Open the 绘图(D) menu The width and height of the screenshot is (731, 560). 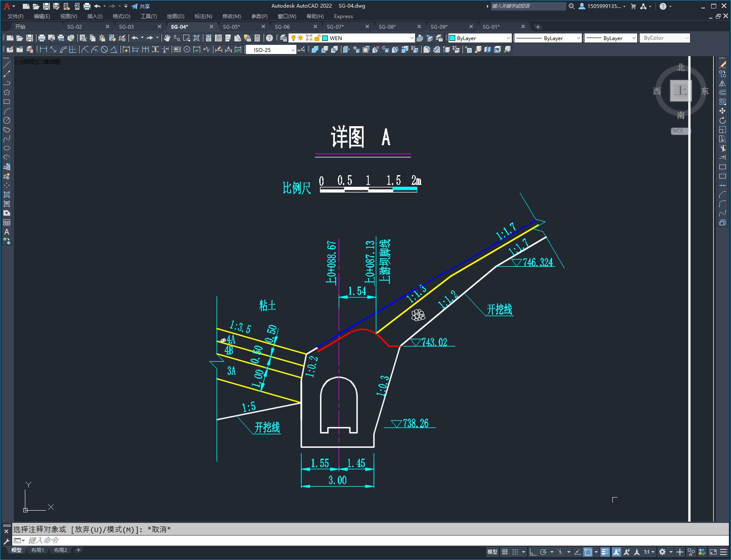176,16
